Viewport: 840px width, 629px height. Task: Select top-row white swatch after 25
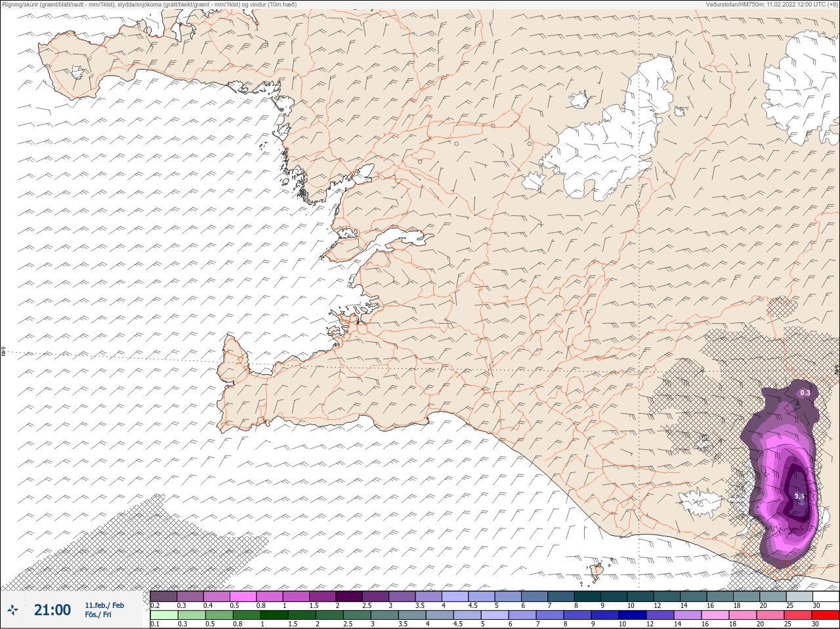826,596
